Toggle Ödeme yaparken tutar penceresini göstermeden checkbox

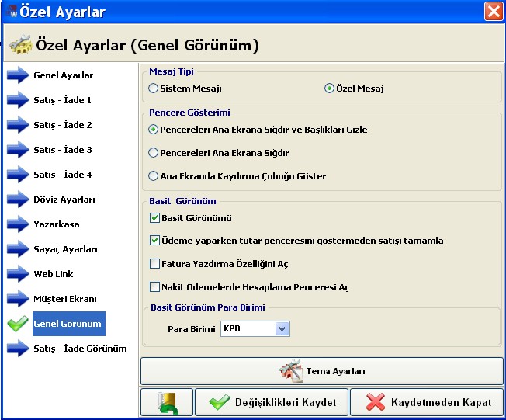coord(154,241)
